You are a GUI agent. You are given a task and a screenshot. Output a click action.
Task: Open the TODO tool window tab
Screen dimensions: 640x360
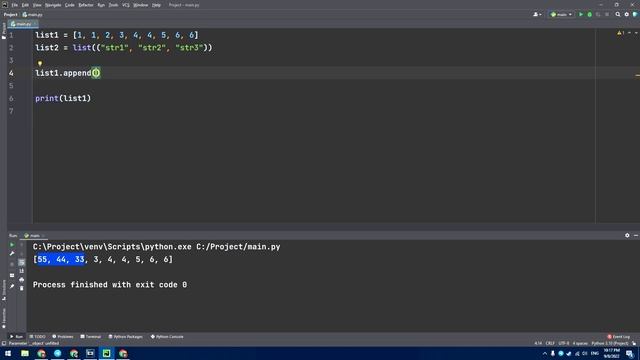coord(38,337)
